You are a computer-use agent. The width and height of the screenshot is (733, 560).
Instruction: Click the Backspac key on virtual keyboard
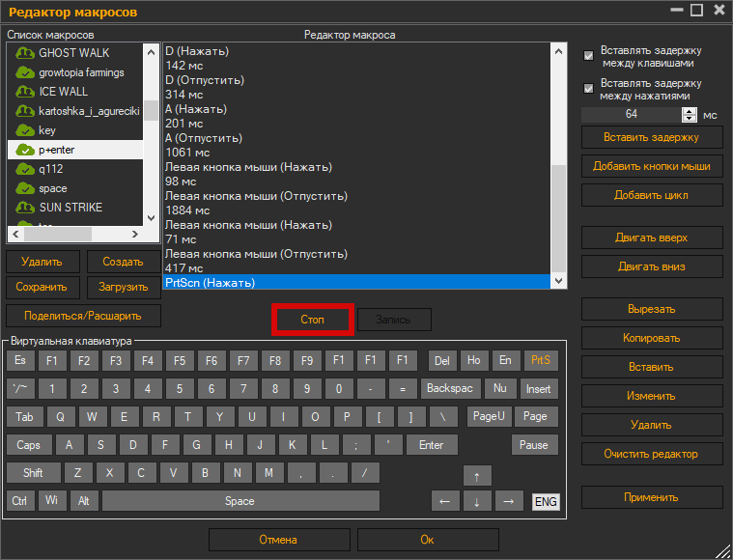450,388
